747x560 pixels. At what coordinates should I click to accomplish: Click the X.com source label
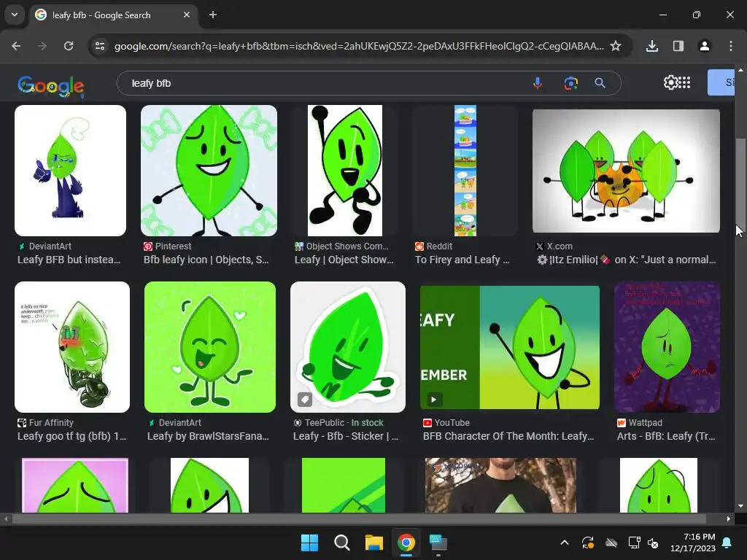tap(554, 246)
